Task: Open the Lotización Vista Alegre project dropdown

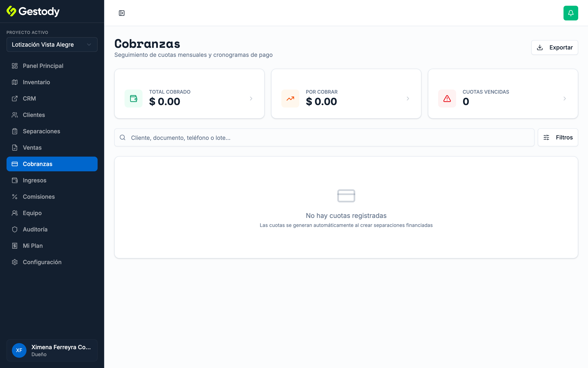Action: pyautogui.click(x=52, y=45)
